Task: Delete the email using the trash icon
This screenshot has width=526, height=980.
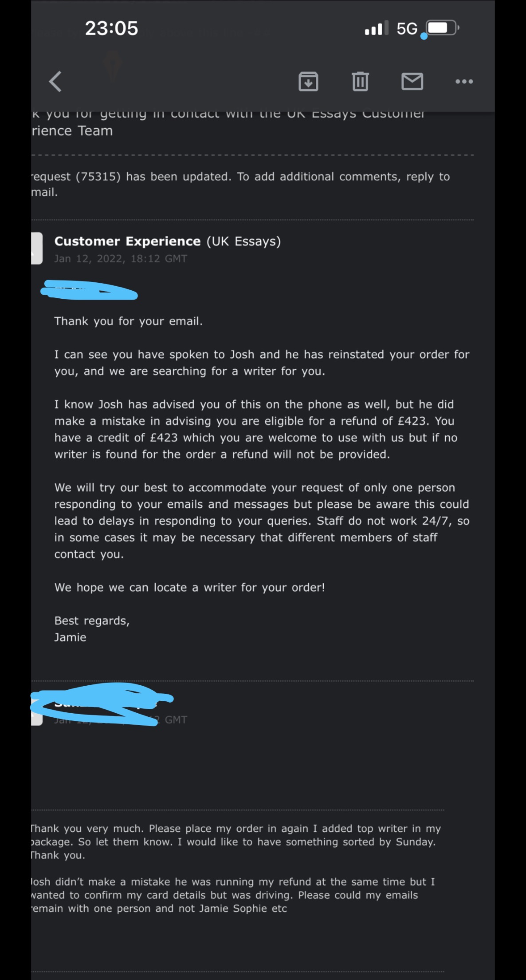Action: coord(360,81)
